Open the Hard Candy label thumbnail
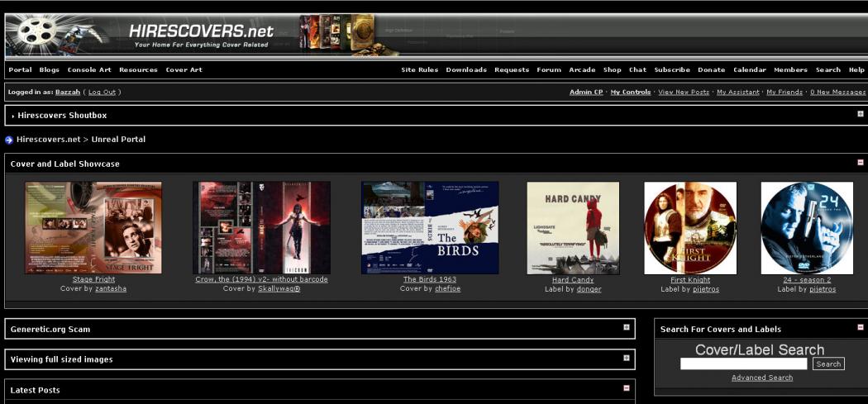This screenshot has height=404, width=868. point(573,227)
